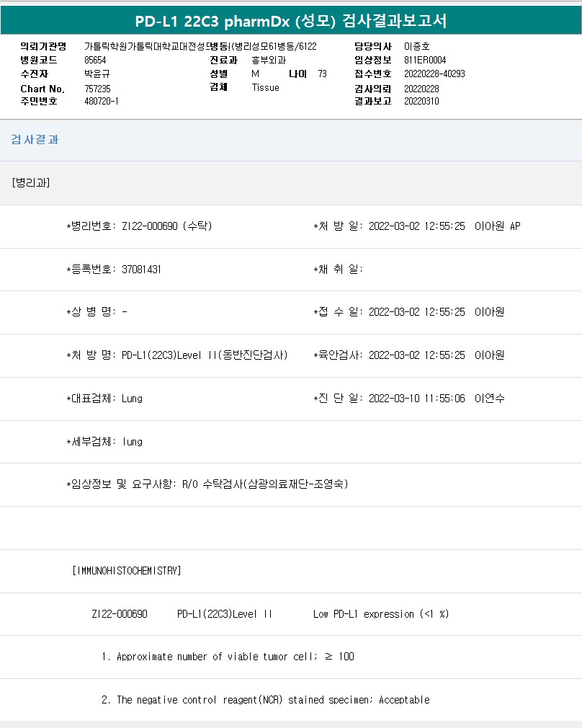Select the negative control reagent line

pyautogui.click(x=266, y=700)
